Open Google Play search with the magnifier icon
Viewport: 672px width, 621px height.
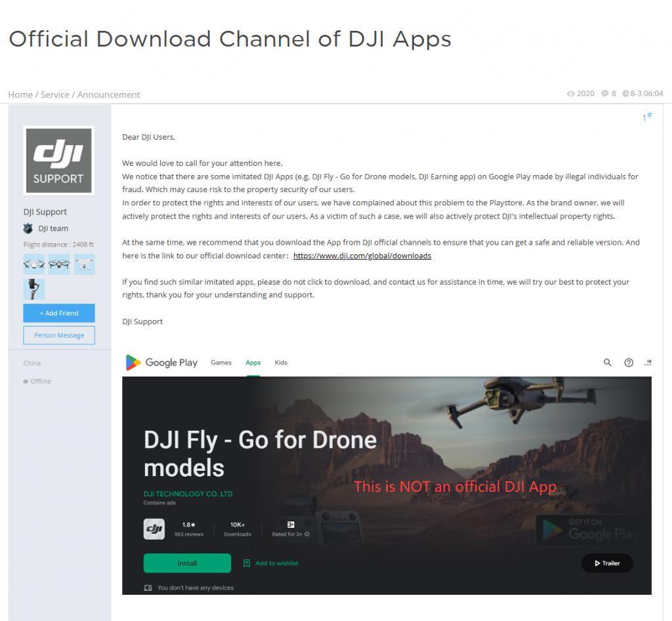click(607, 362)
